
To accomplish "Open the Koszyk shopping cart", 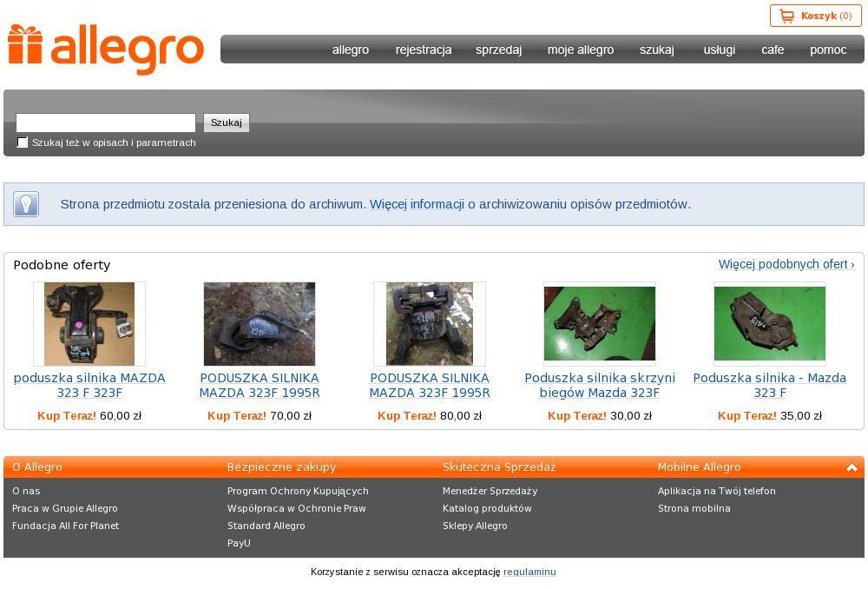I will click(x=815, y=16).
